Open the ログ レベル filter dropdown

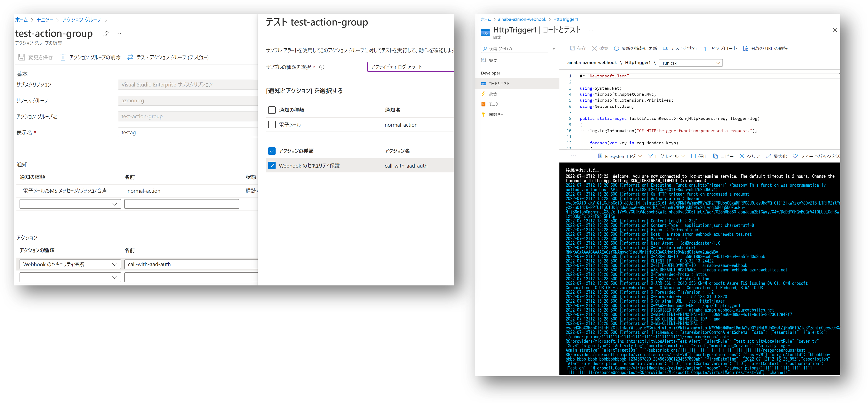tap(666, 156)
